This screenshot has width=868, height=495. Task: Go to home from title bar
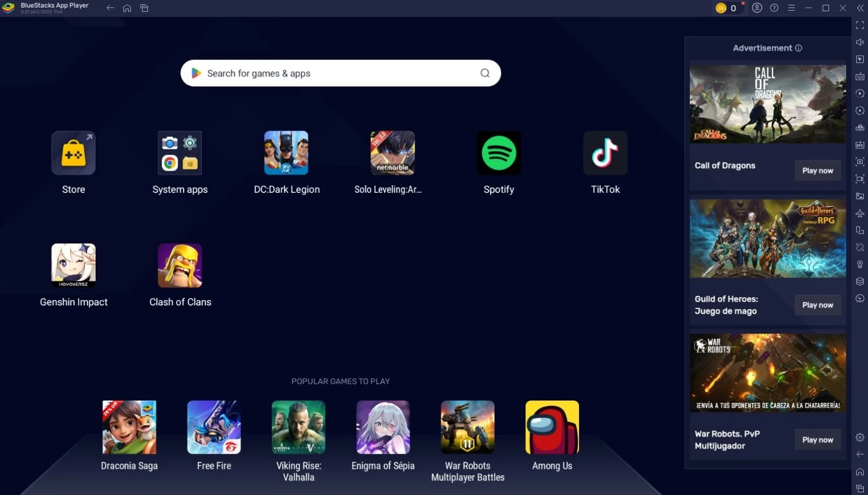[x=127, y=8]
